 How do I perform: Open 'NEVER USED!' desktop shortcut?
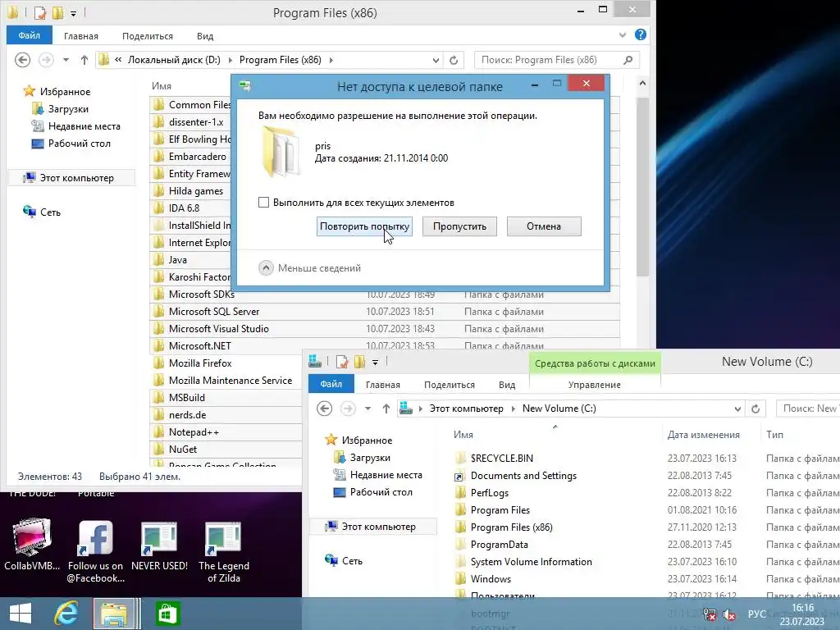click(x=159, y=546)
